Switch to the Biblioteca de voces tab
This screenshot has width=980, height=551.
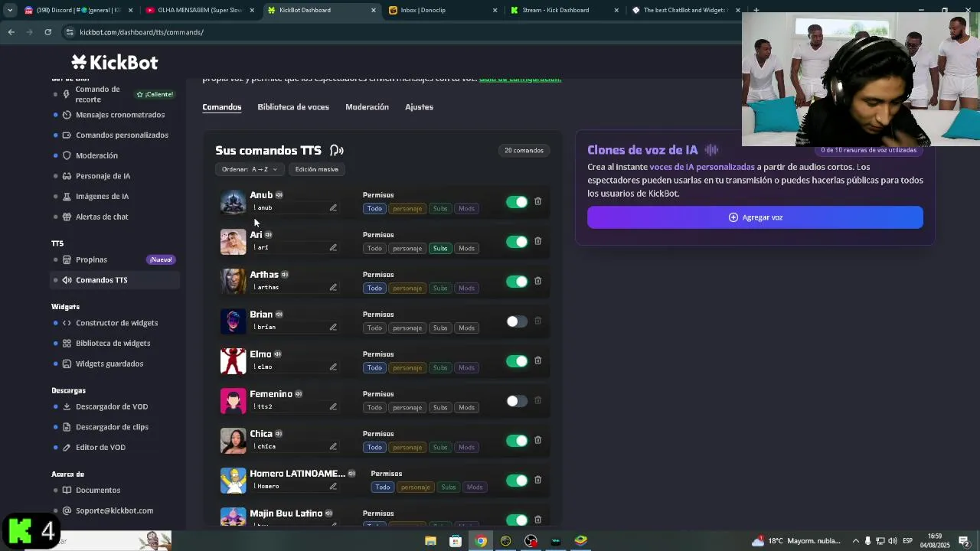click(x=293, y=107)
